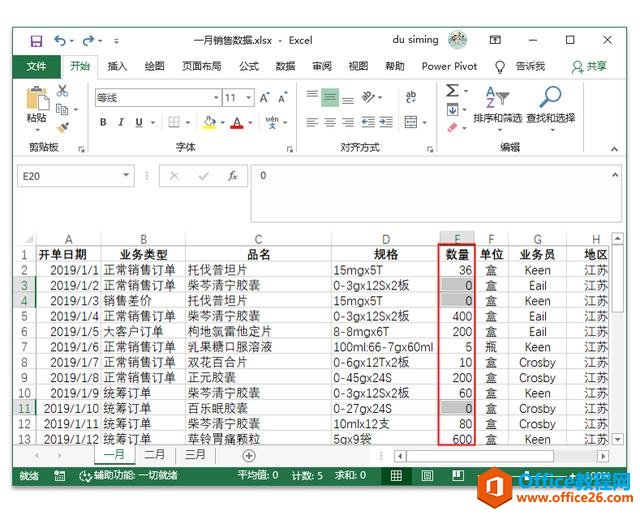Click the horizontal scrollbar right arrow

click(602, 456)
